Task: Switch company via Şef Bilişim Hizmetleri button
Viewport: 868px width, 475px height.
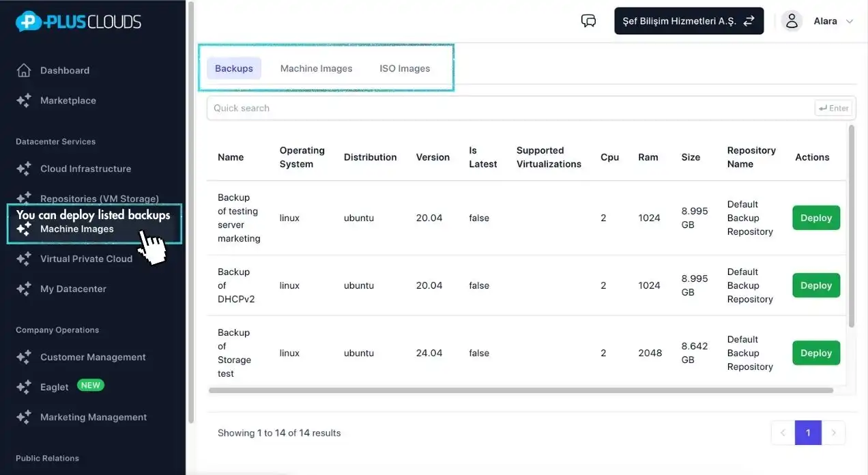Action: click(689, 21)
